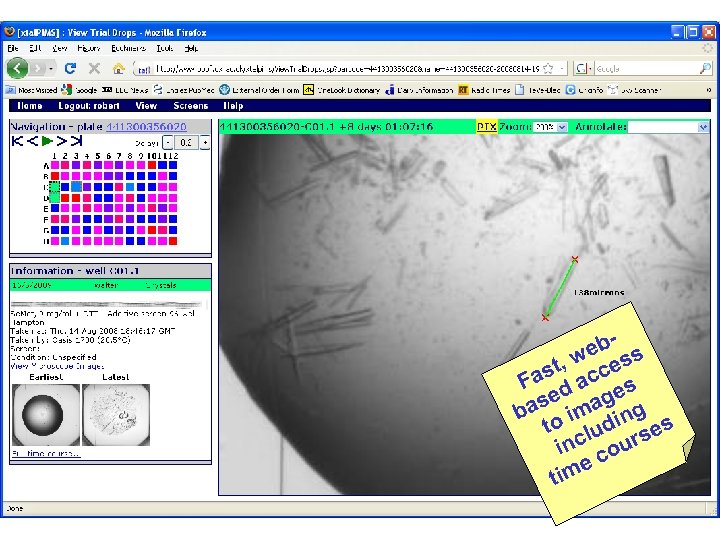720x540 pixels.
Task: Click the 'Crystals' annotation text in green row
Action: pos(161,285)
